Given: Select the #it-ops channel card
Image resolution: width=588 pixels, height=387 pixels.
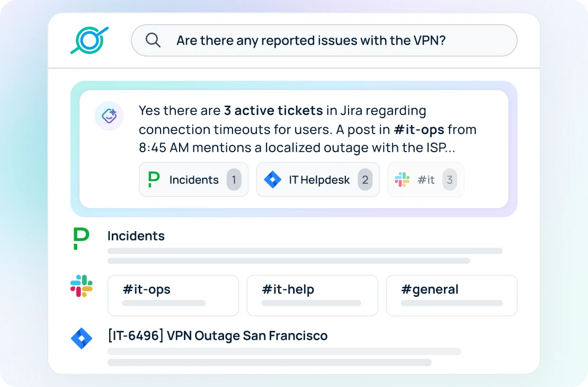Looking at the screenshot, I should (173, 295).
